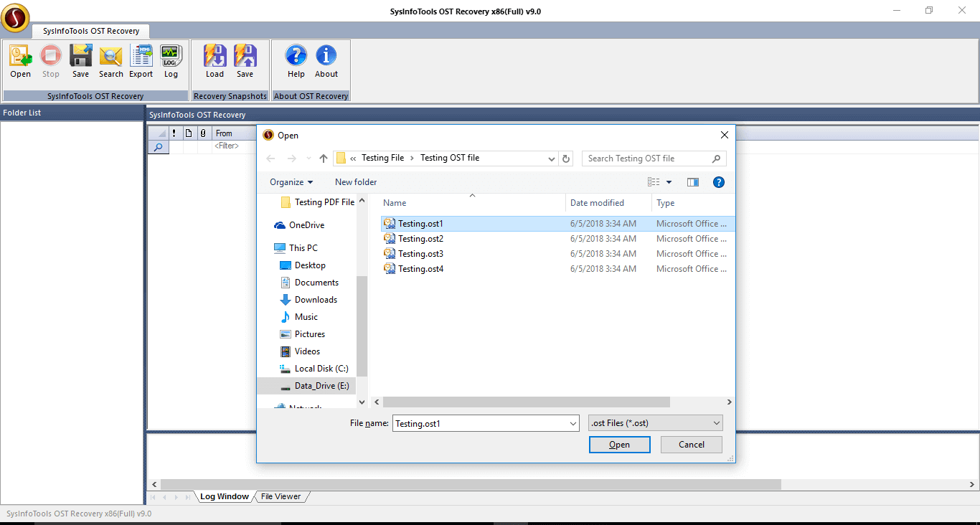Click the blue help icon in dialog
This screenshot has height=525, width=980.
click(x=719, y=182)
